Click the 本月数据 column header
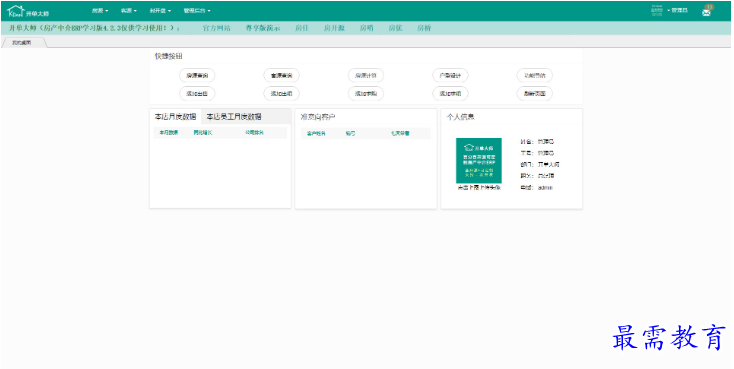The width and height of the screenshot is (734, 369). click(169, 133)
